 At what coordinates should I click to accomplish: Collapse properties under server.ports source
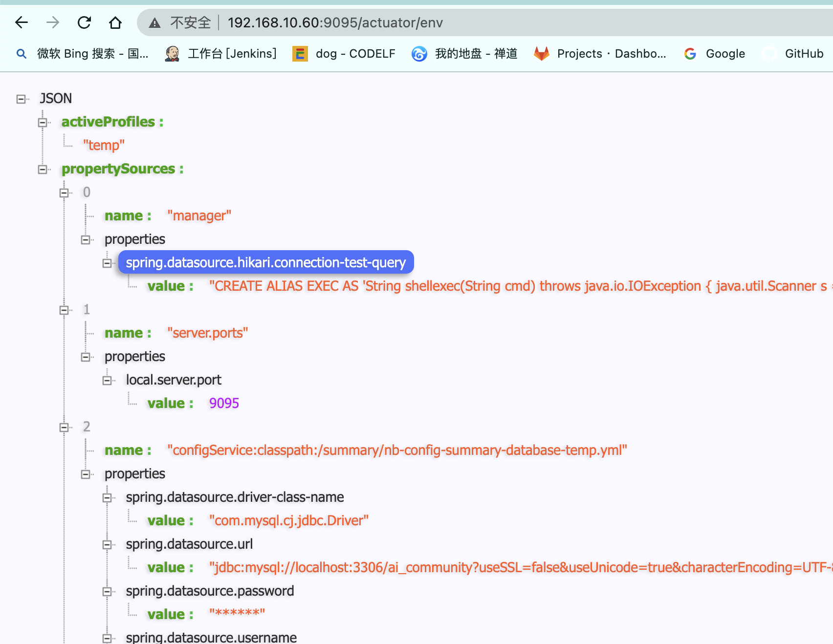coord(86,357)
